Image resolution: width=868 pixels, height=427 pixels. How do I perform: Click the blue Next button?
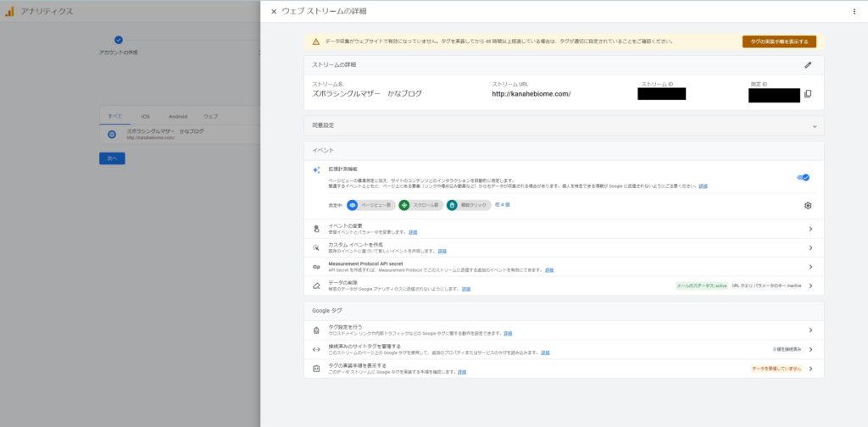112,158
